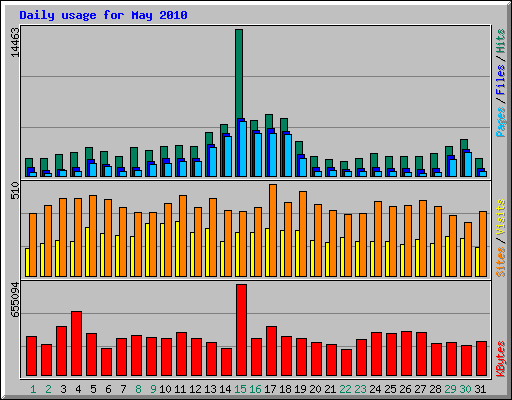Click day 16 on the x-axis
The width and height of the screenshot is (512, 400).
pyautogui.click(x=255, y=389)
